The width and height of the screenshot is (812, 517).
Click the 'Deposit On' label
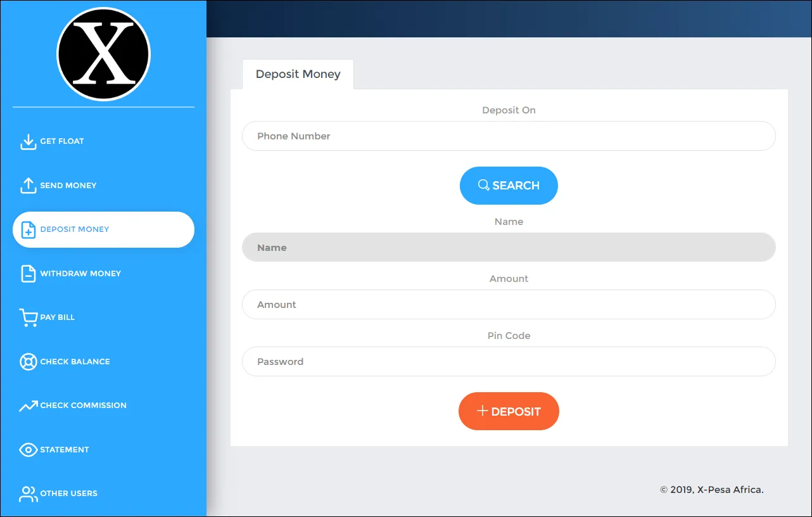509,110
